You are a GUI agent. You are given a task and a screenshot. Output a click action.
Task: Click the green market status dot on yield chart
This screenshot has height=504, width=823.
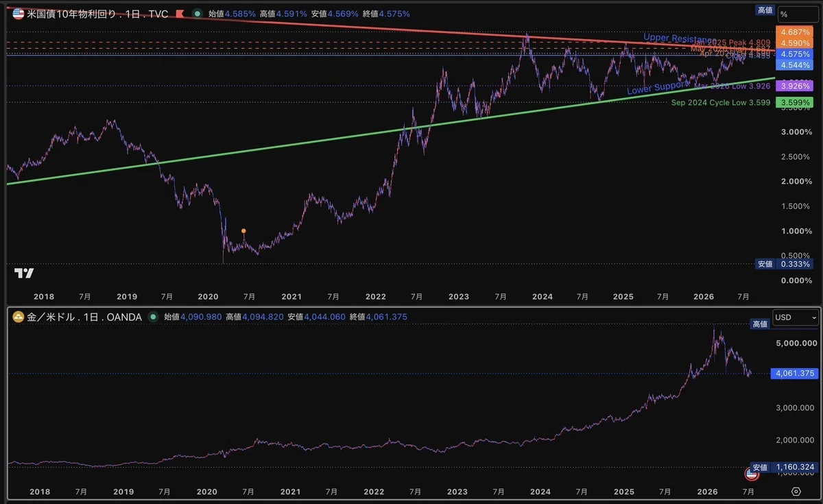pos(198,13)
